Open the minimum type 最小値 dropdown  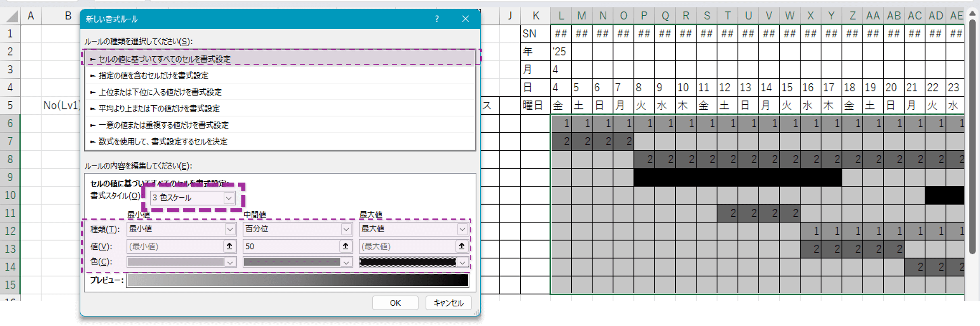[x=230, y=229]
